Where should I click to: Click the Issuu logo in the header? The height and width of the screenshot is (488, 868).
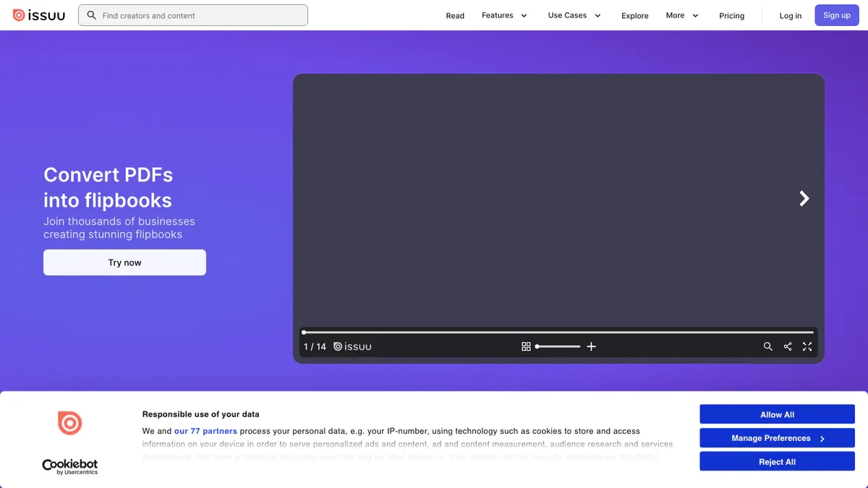[38, 15]
